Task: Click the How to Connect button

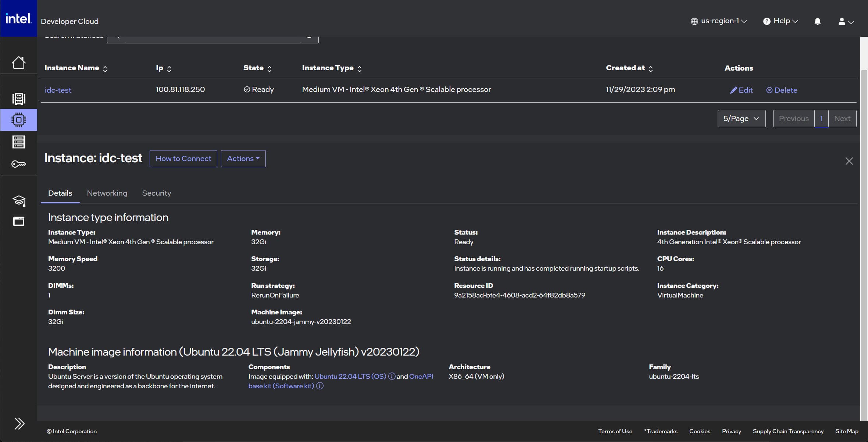Action: (x=183, y=158)
